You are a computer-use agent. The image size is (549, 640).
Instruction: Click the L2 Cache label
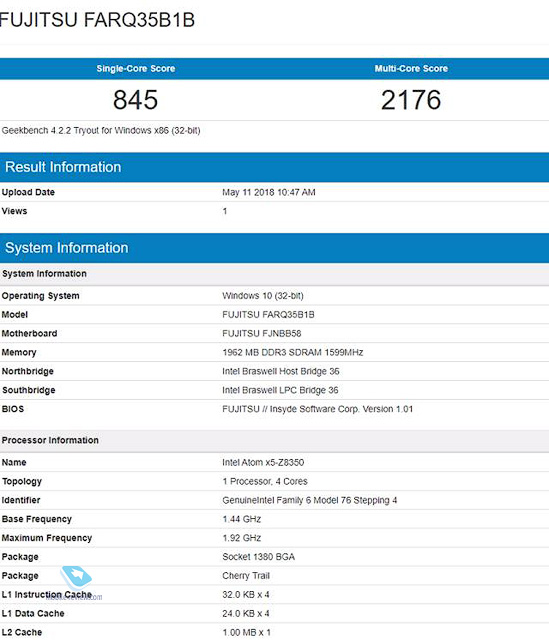(x=22, y=632)
